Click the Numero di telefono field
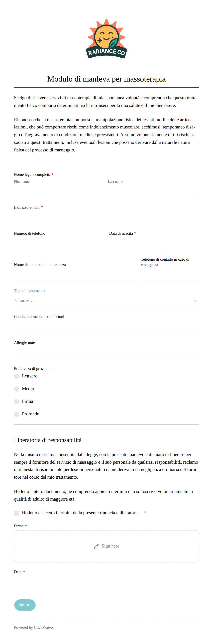The width and height of the screenshot is (213, 644). coord(59,244)
